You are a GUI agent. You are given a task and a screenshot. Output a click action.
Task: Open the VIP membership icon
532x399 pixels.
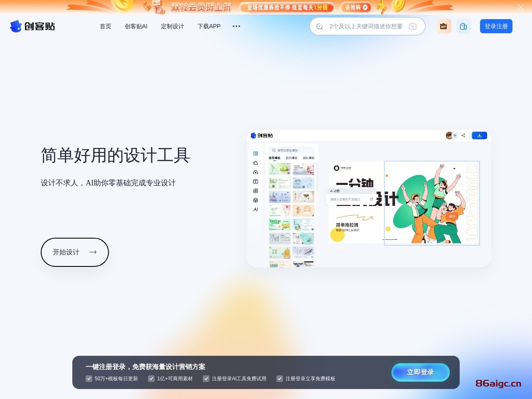click(x=444, y=26)
